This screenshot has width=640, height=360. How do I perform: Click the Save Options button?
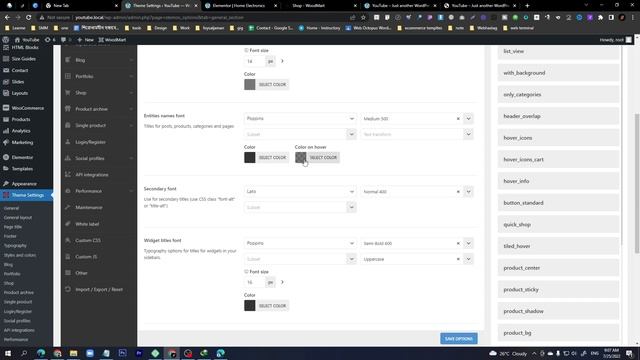click(459, 339)
